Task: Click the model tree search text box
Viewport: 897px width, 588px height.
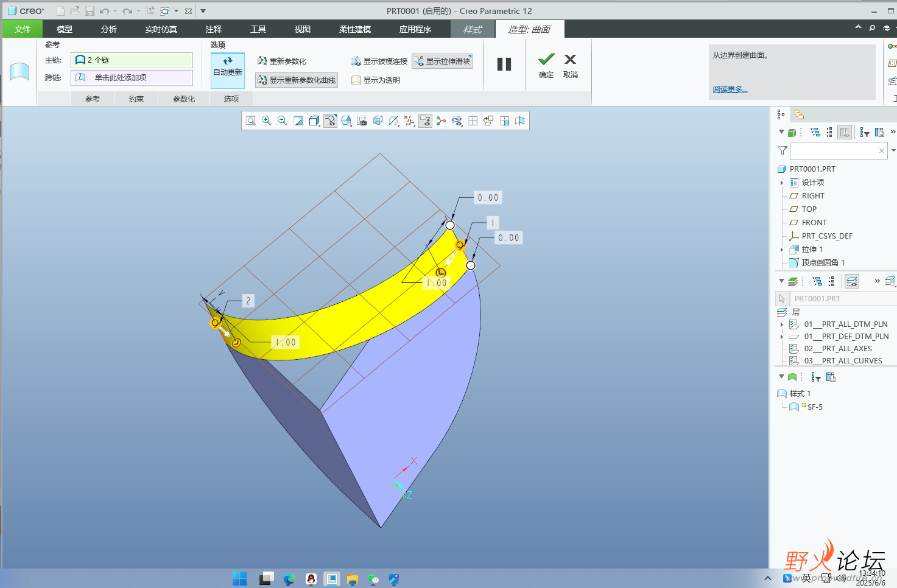Action: (839, 150)
